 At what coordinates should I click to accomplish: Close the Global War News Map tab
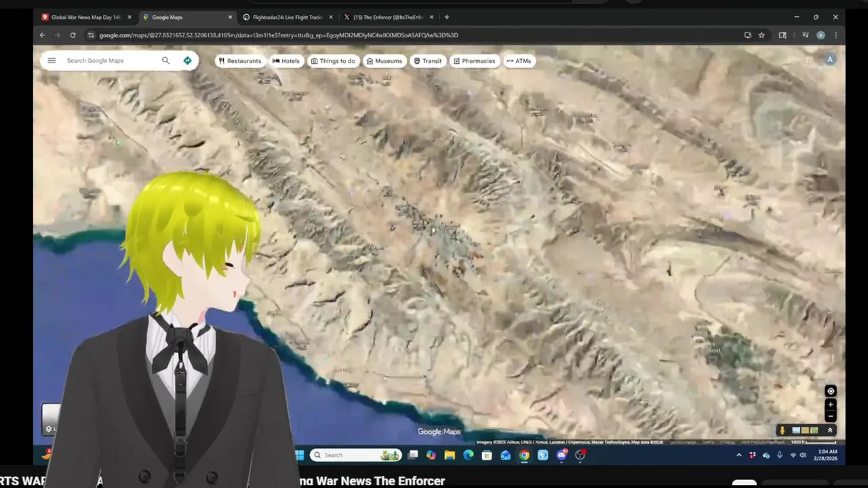coord(130,17)
